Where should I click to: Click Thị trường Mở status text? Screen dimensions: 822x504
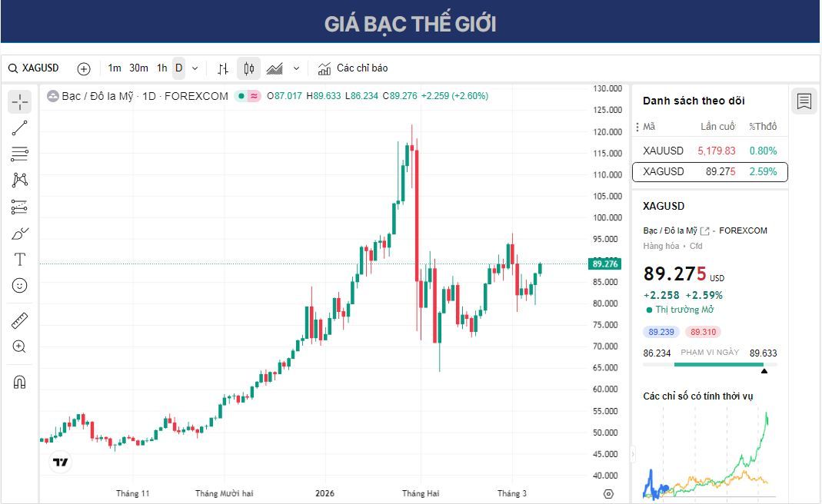pos(684,310)
